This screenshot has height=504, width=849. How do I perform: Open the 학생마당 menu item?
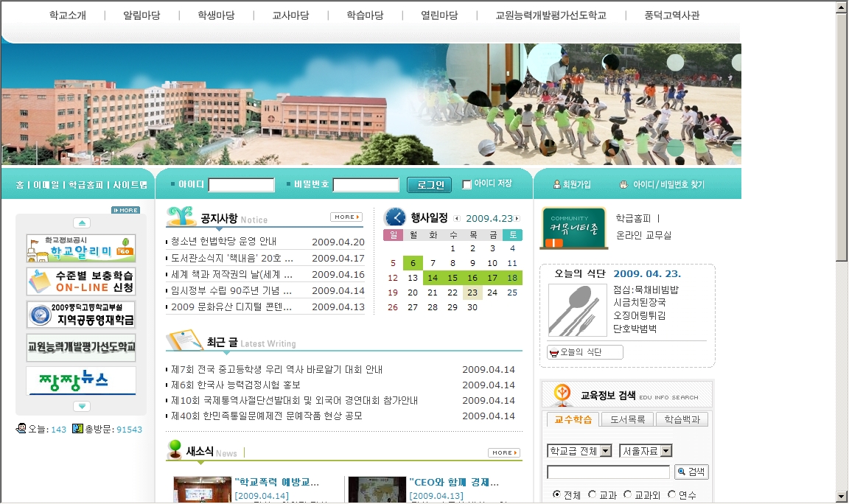[216, 15]
